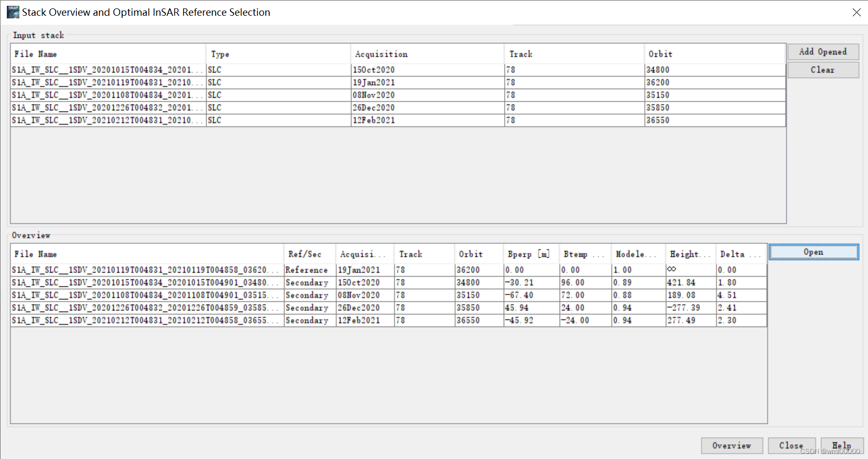Click SLC type cell for the 15Oct2020 row
868x459 pixels.
(x=278, y=70)
